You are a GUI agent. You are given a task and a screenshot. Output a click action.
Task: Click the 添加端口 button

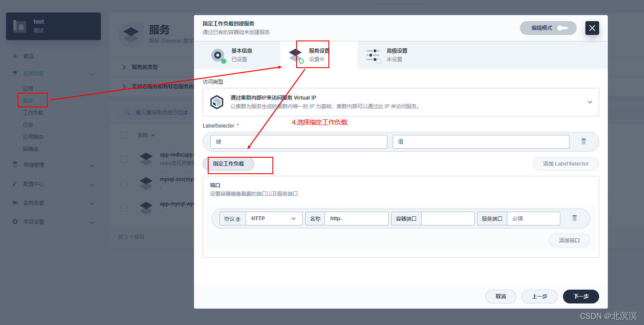569,241
